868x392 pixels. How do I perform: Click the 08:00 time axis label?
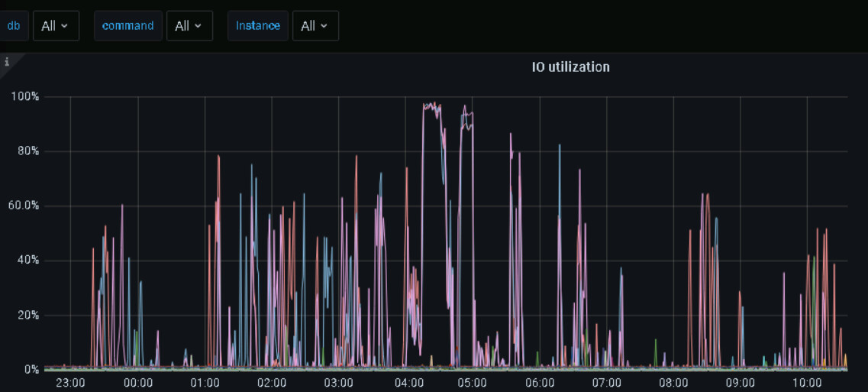pos(673,383)
